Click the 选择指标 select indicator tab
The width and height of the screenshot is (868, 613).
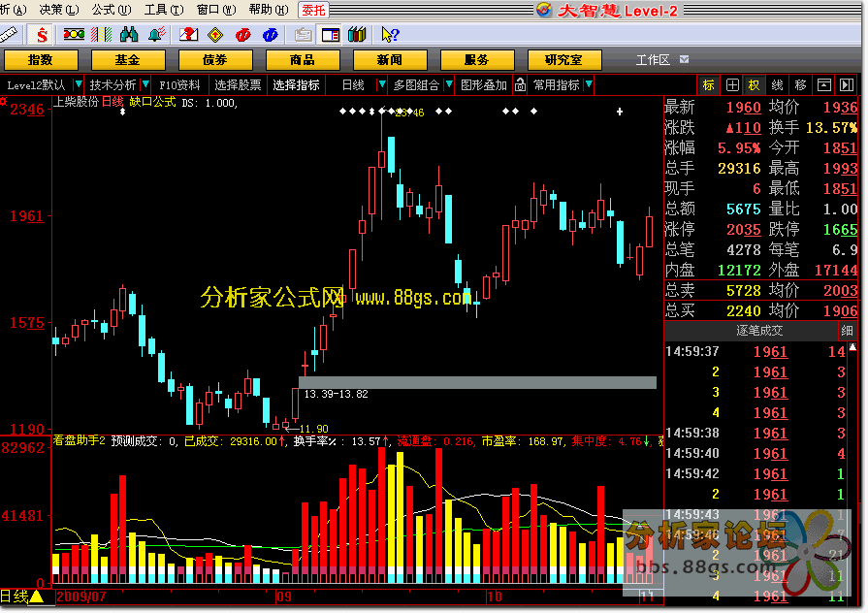pyautogui.click(x=296, y=84)
